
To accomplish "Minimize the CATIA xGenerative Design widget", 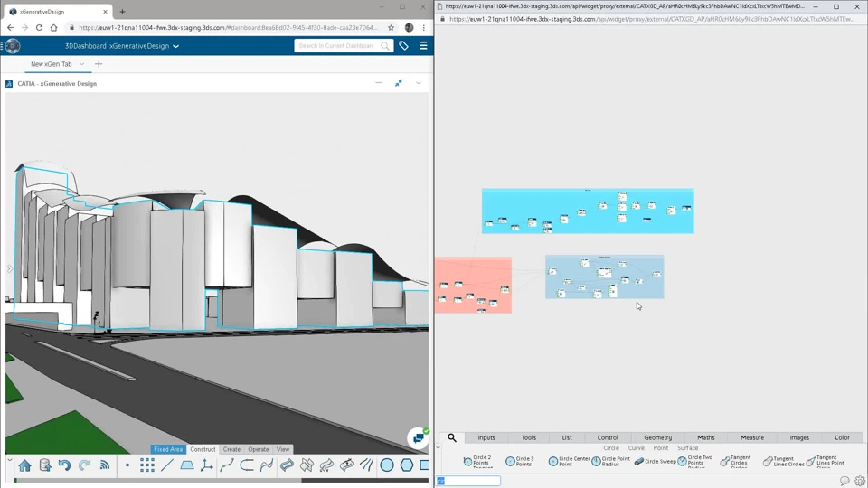I will coord(379,83).
